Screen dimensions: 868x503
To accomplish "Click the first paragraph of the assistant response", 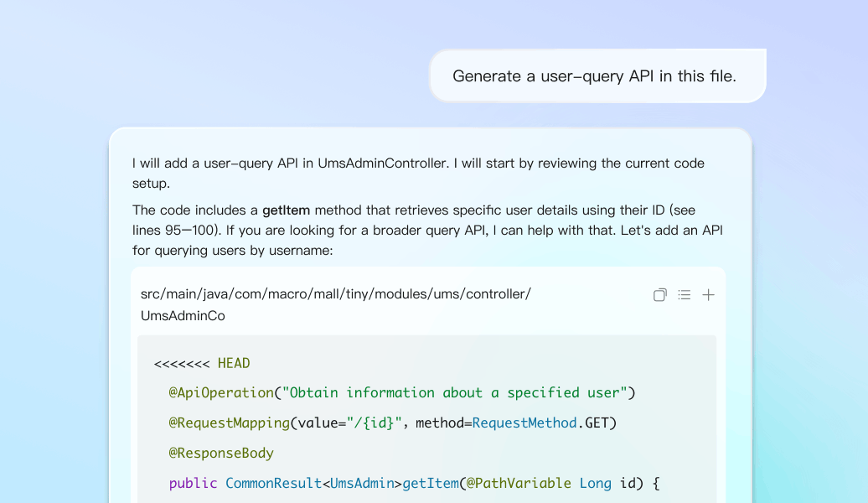I will 418,173.
